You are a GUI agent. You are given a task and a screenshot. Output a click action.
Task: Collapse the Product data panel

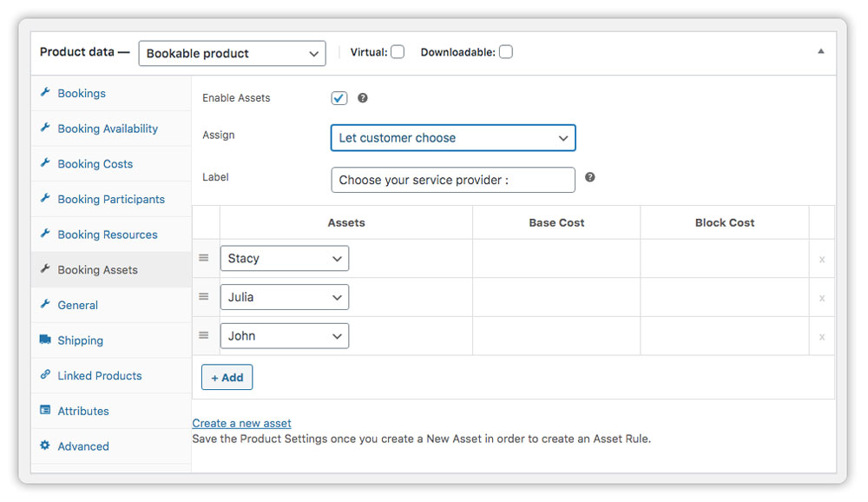pos(821,51)
